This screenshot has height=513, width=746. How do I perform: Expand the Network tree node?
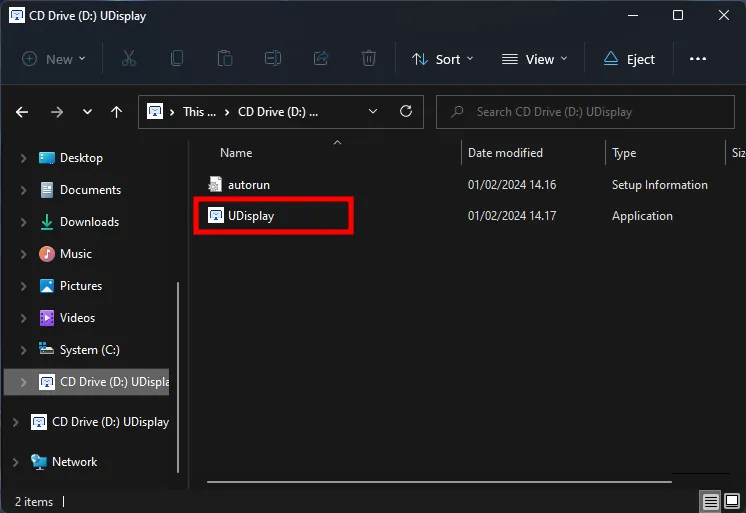pyautogui.click(x=15, y=462)
